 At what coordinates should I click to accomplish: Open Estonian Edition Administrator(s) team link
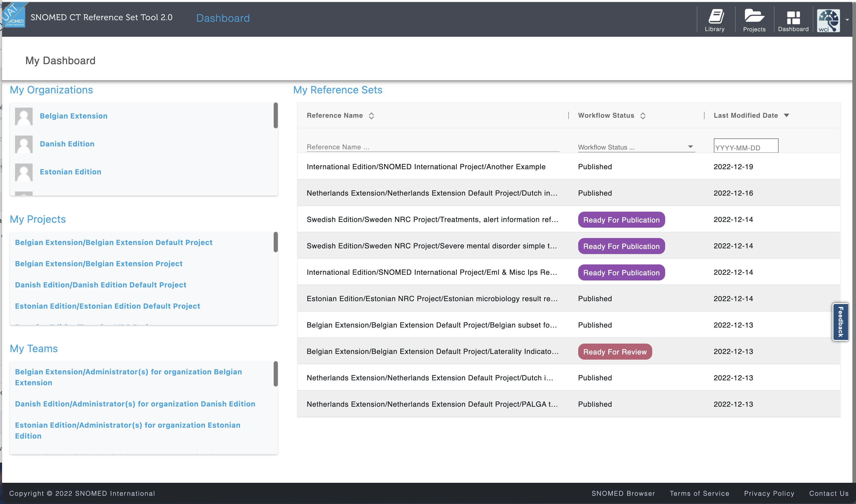(127, 430)
